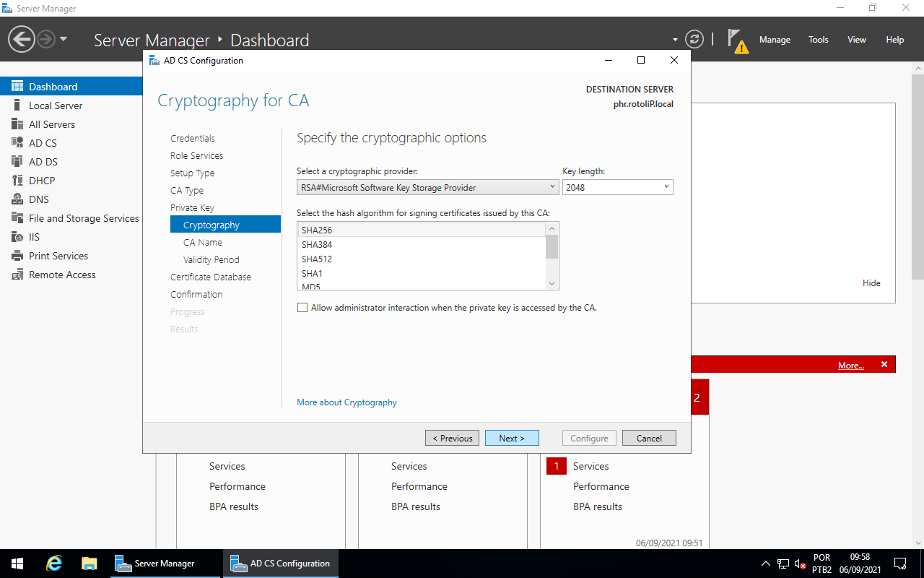Click the Next button in the wizard
The image size is (924, 578).
tap(512, 438)
